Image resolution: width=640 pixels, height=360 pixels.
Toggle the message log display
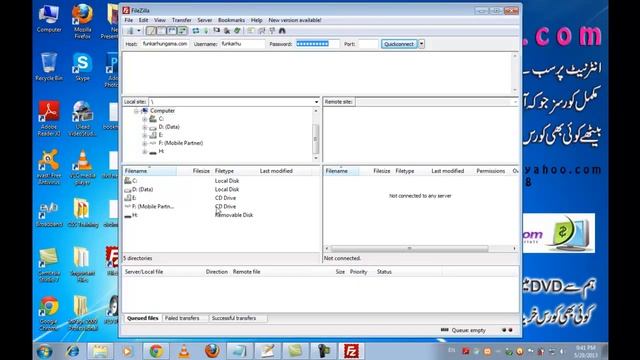point(151,31)
